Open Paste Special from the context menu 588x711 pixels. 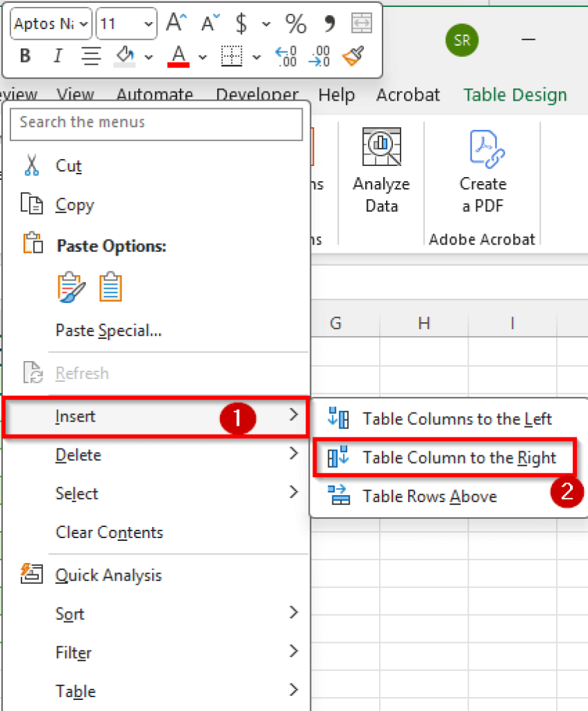pyautogui.click(x=108, y=331)
